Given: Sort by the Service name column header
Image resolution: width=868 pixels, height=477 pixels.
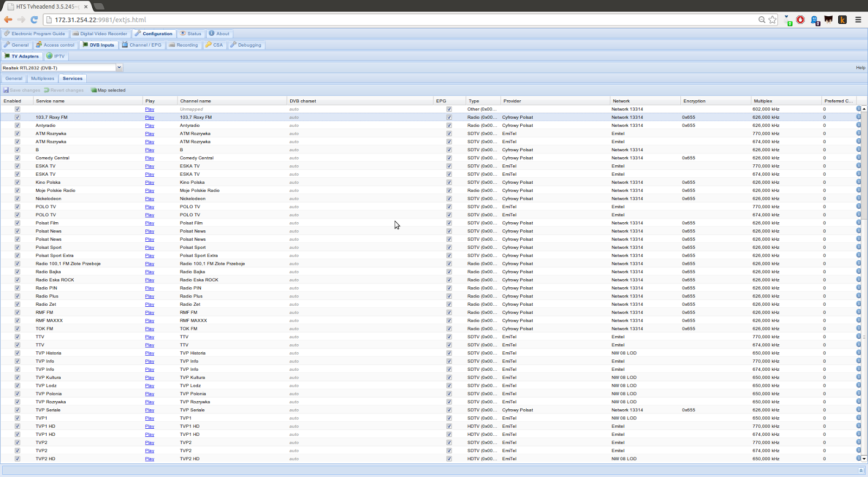Looking at the screenshot, I should pyautogui.click(x=88, y=101).
